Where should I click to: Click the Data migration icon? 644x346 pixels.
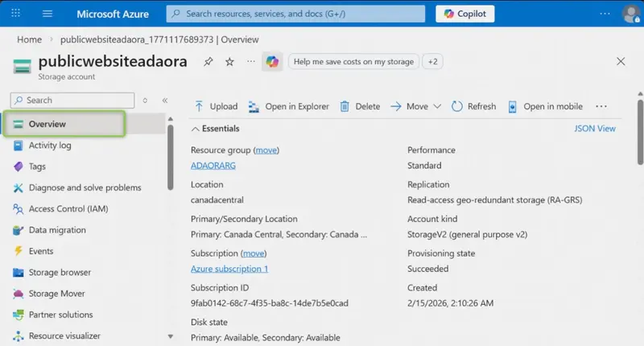[18, 230]
